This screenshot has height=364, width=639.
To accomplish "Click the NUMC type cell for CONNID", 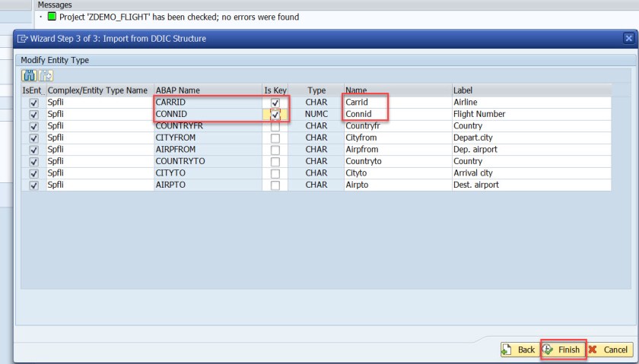I will coord(316,114).
